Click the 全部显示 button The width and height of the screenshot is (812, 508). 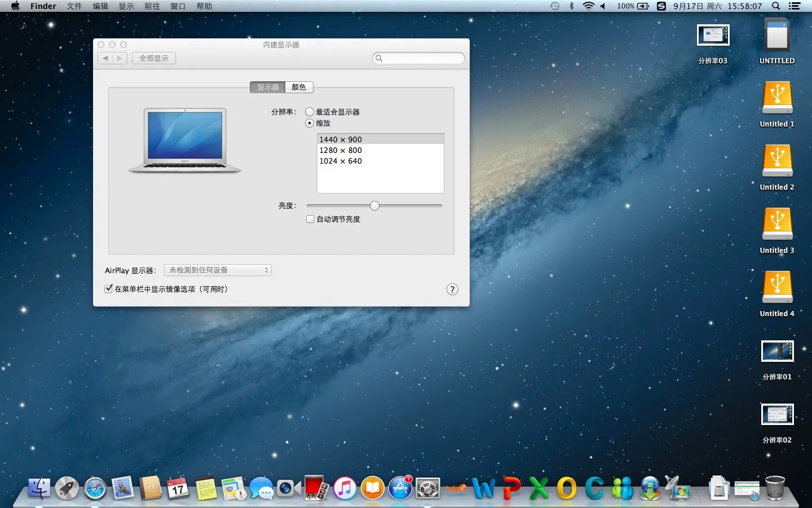pos(154,58)
